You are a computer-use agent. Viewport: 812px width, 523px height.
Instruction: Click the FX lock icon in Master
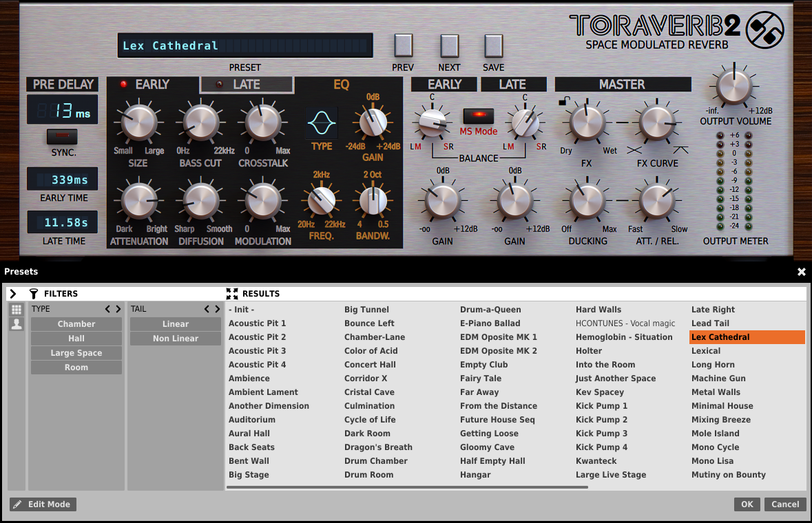564,101
